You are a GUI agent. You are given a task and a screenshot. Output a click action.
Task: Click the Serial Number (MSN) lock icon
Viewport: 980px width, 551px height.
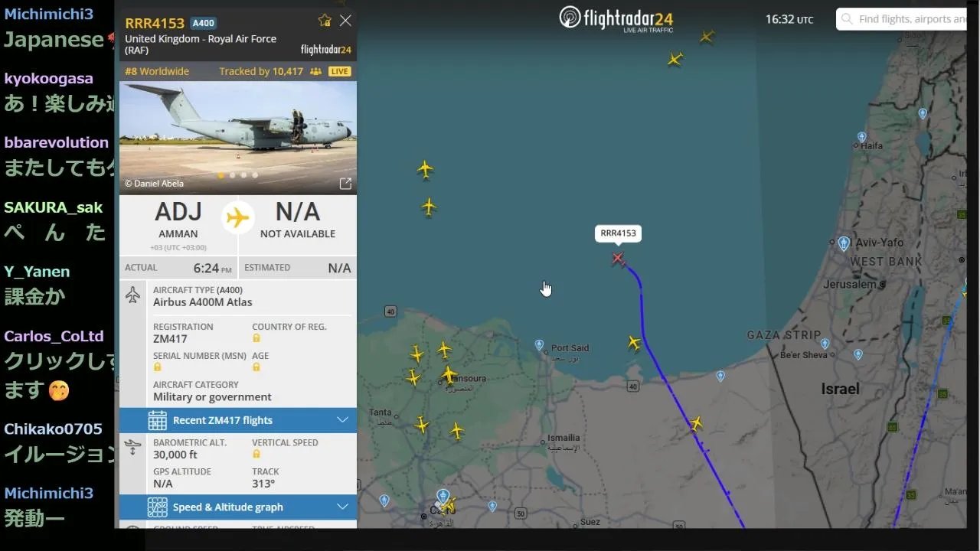(x=157, y=367)
